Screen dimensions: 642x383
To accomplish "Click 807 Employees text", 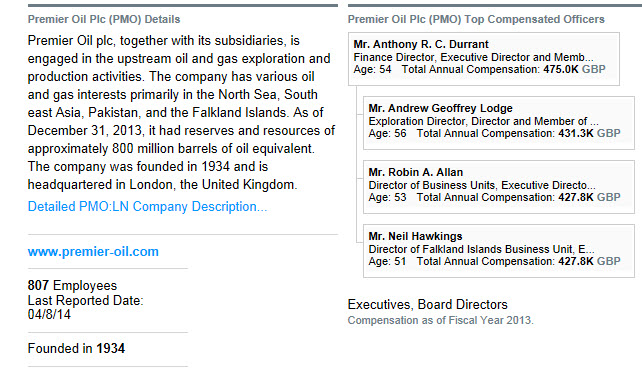I will (72, 286).
